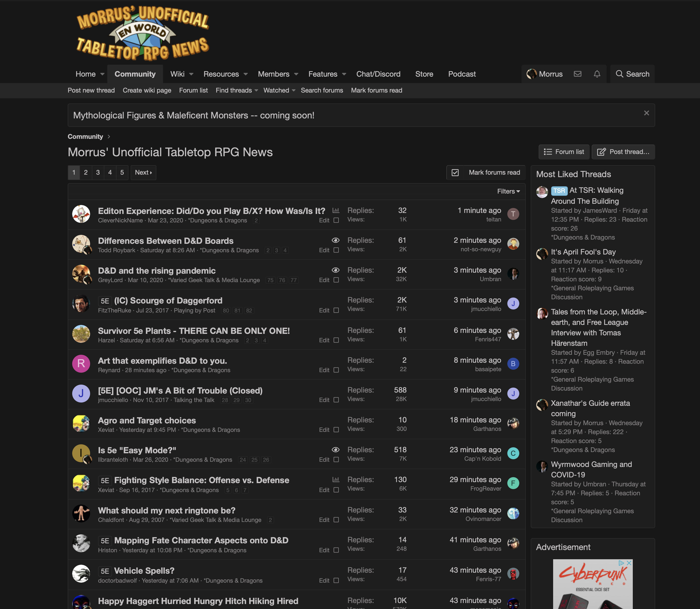The height and width of the screenshot is (609, 700).
Task: Tick checkbox for D&D and the rising pandemic
Action: (336, 280)
